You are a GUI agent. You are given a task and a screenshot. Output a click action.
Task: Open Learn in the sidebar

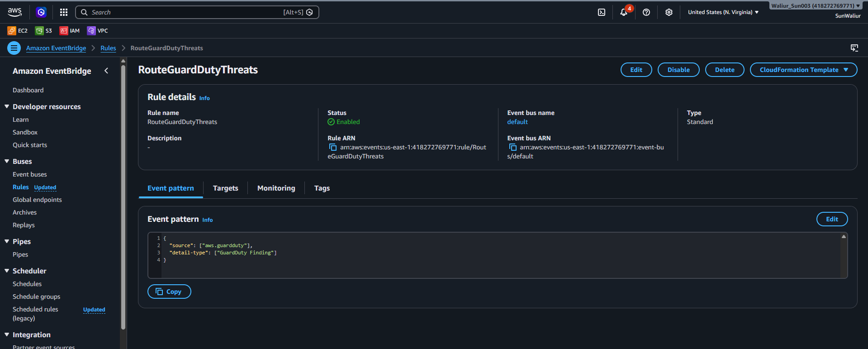(x=20, y=120)
